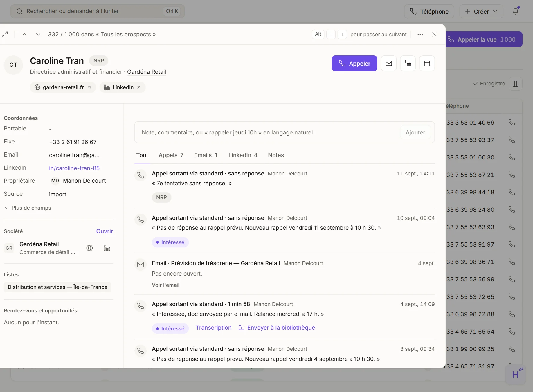The image size is (533, 392).
Task: Click the purple Appeler button
Action: point(354,63)
